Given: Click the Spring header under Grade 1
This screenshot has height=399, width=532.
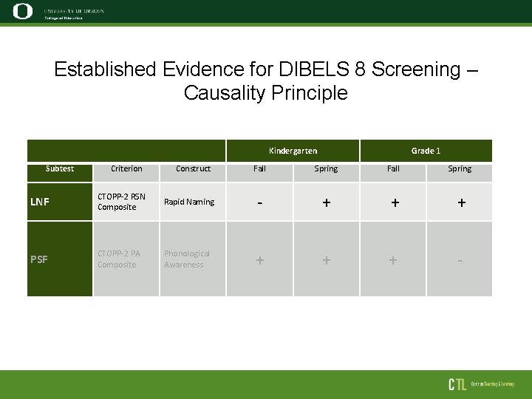Looking at the screenshot, I should point(460,173).
